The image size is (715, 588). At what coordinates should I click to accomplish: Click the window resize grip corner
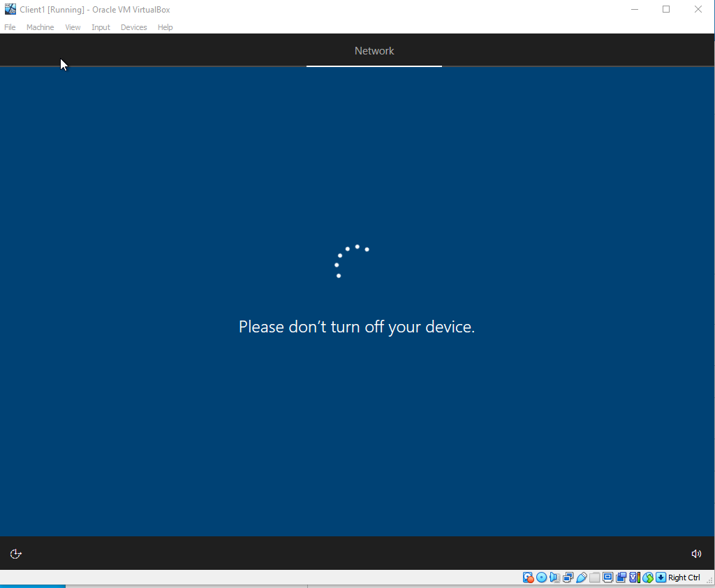pyautogui.click(x=709, y=580)
